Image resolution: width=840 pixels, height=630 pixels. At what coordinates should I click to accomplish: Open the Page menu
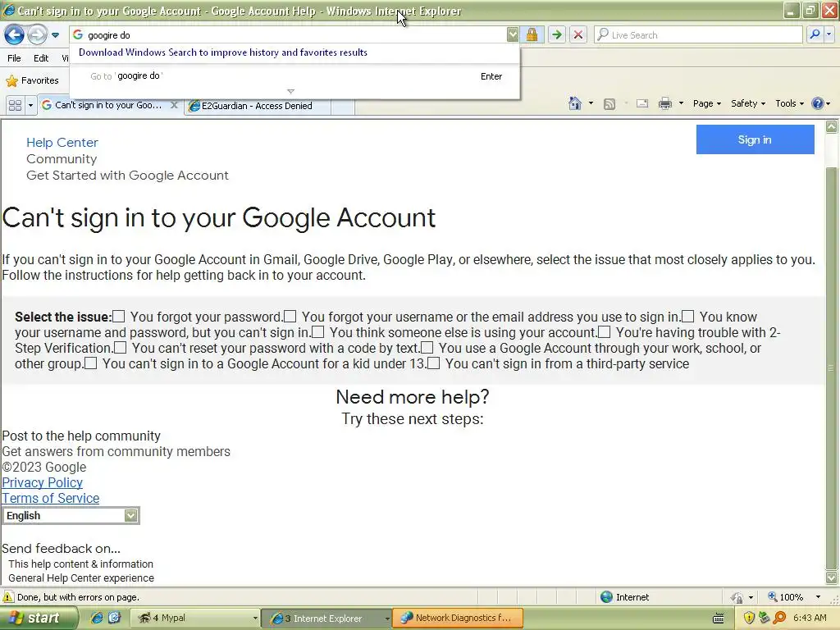tap(706, 103)
